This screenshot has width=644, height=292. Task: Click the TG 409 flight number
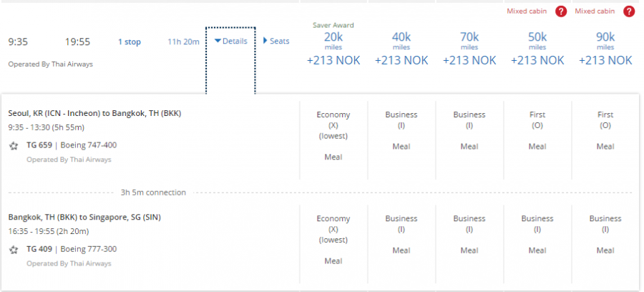coord(36,250)
